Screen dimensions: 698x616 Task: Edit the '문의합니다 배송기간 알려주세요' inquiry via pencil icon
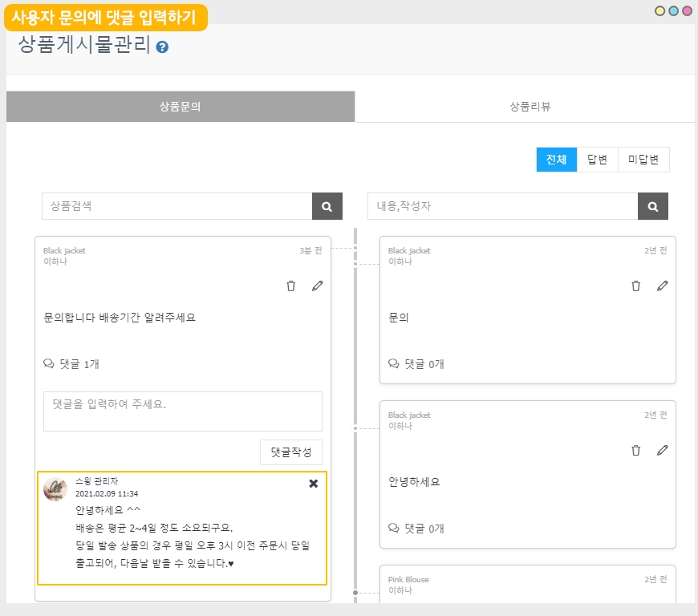pos(318,286)
